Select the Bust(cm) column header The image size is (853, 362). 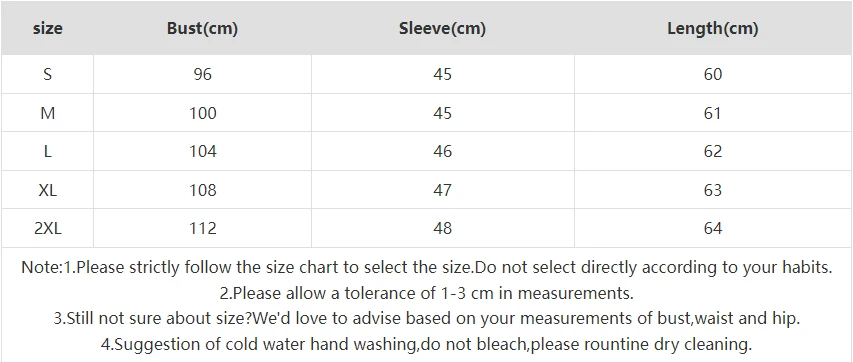pyautogui.click(x=202, y=28)
